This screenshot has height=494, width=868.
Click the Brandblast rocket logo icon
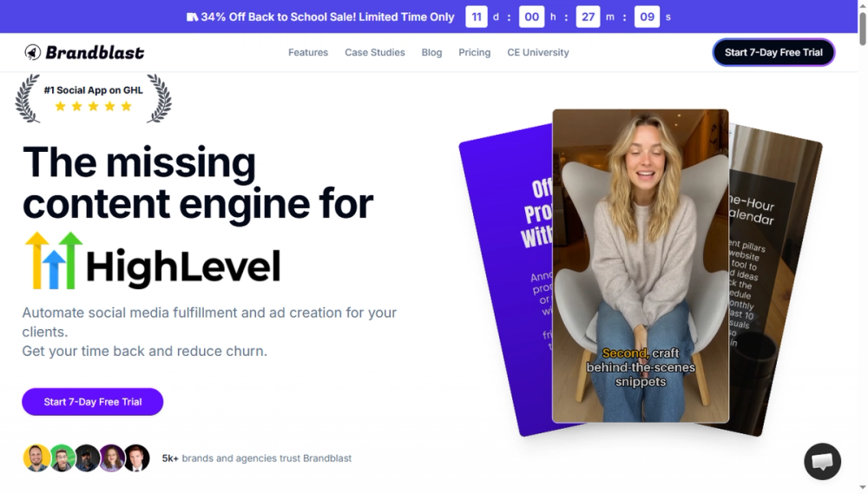33,52
